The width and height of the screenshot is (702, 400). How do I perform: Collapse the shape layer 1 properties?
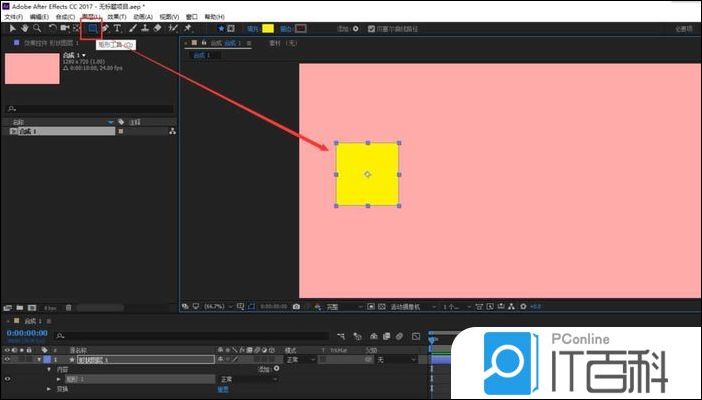click(37, 359)
